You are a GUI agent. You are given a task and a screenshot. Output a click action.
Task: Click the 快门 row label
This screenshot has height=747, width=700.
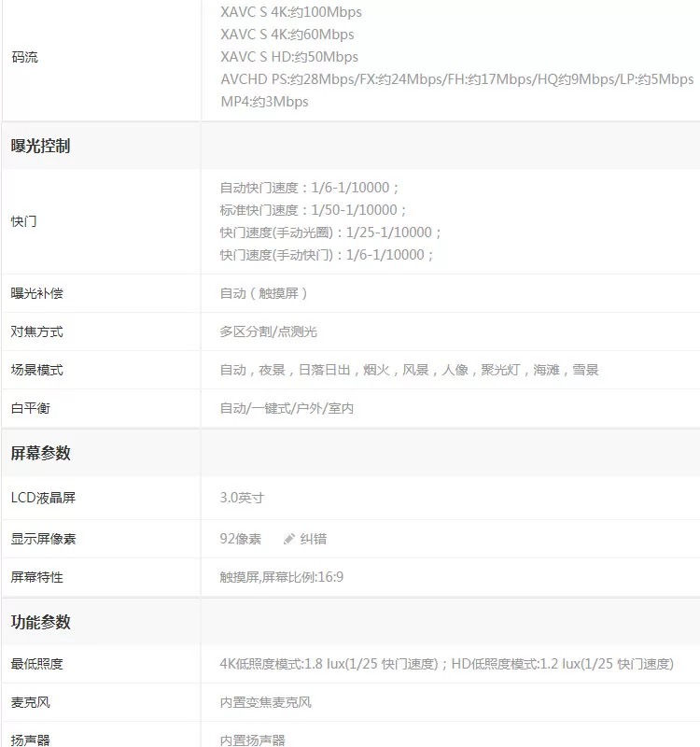(24, 221)
